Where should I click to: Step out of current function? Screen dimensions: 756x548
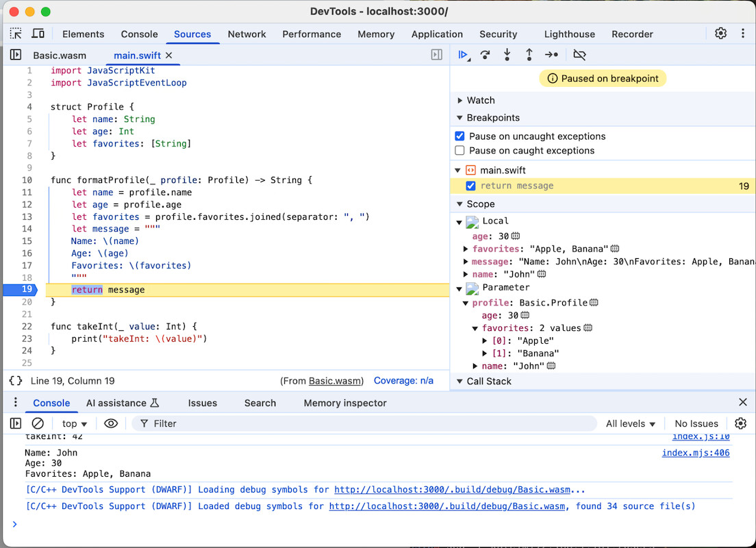(529, 55)
